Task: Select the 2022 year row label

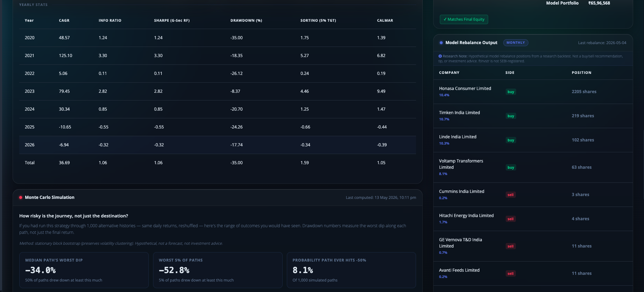Action: point(30,74)
